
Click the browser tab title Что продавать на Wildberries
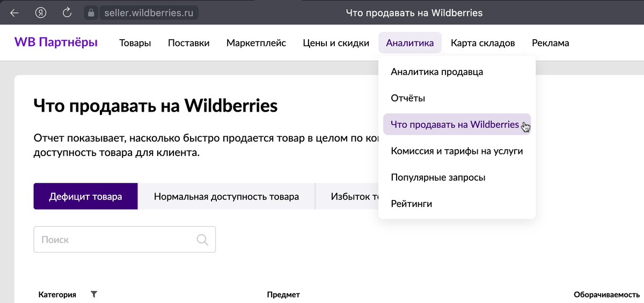pos(414,12)
